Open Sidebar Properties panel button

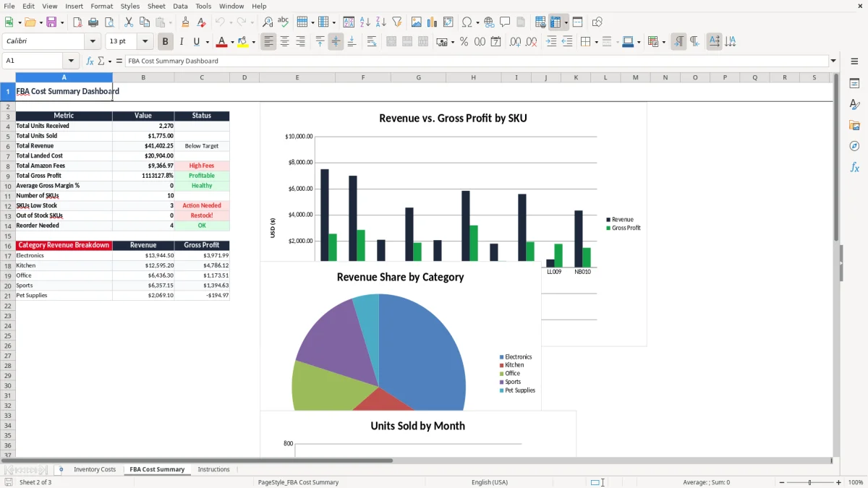854,84
